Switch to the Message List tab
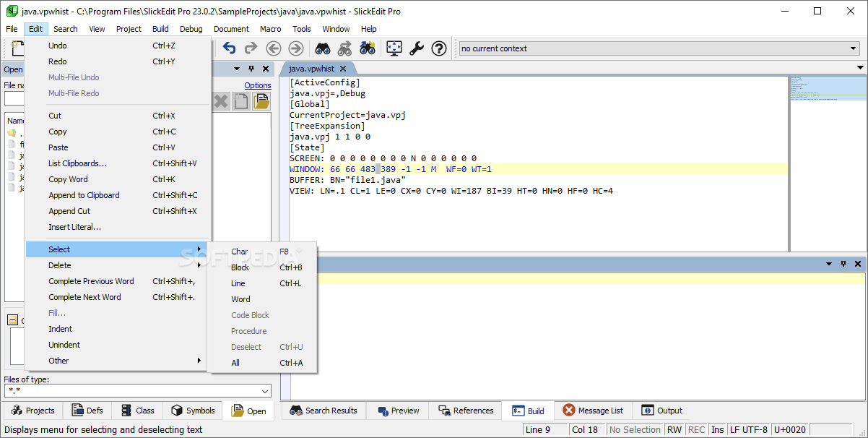The width and height of the screenshot is (868, 438). tap(593, 411)
